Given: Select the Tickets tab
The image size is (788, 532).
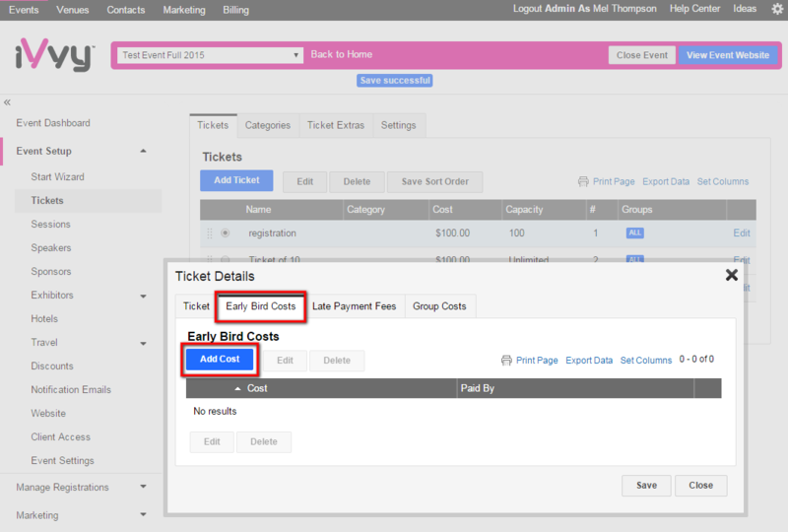Looking at the screenshot, I should 213,125.
